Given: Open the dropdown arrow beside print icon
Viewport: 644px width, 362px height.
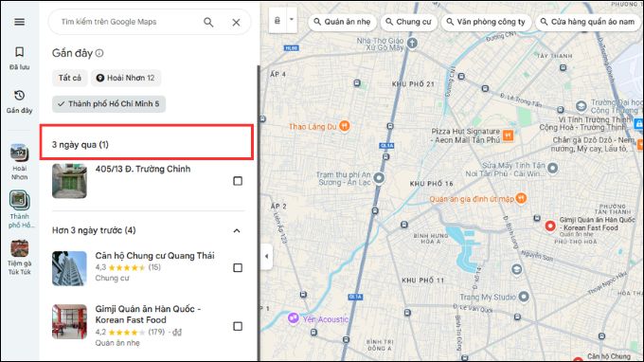Looking at the screenshot, I should 292,20.
